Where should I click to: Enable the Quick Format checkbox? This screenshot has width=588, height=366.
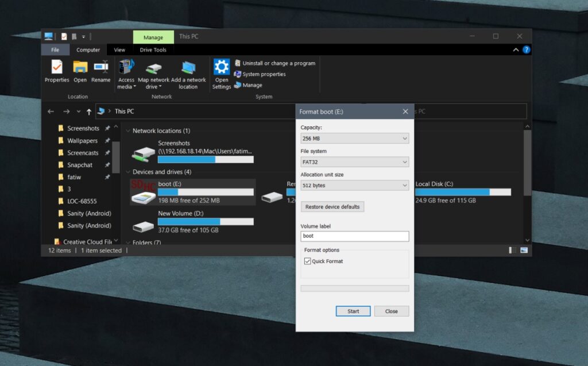(308, 261)
